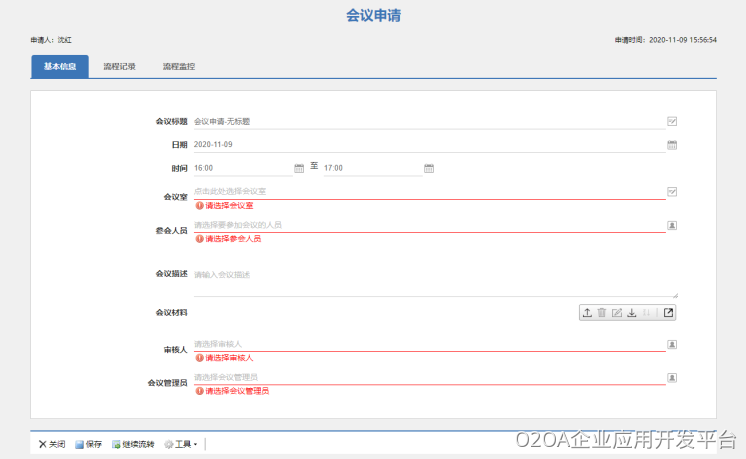Open the start time picker icon
Image resolution: width=746 pixels, height=459 pixels.
click(299, 168)
